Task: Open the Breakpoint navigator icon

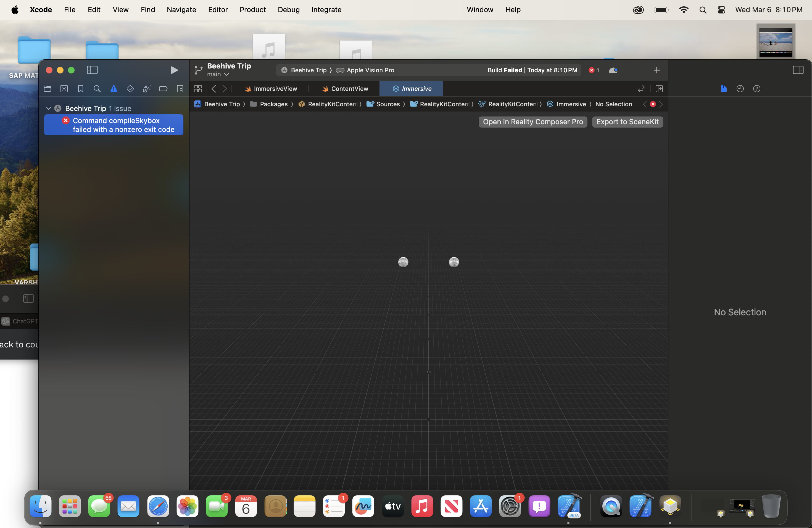Action: pyautogui.click(x=163, y=89)
